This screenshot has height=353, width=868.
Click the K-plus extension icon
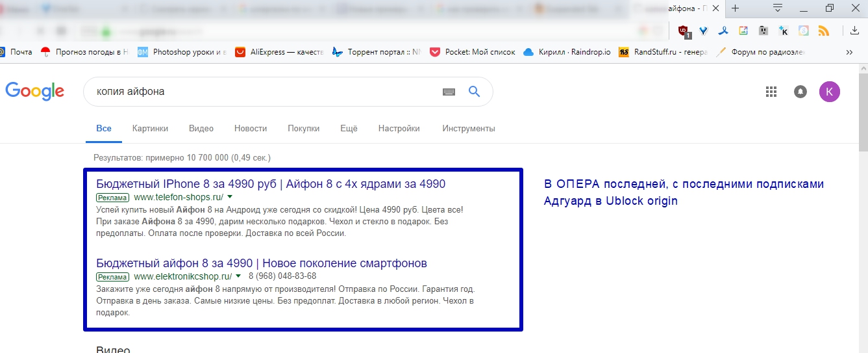pos(784,31)
